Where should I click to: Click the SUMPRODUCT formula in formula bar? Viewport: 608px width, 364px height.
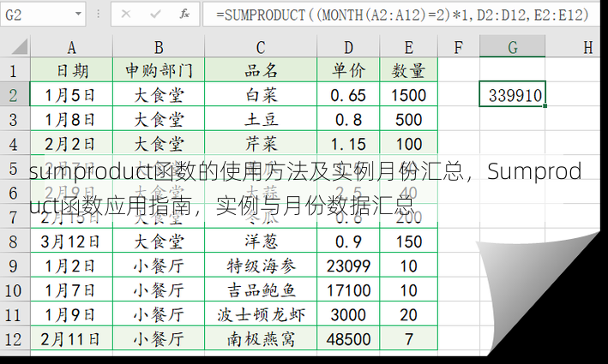[402, 15]
